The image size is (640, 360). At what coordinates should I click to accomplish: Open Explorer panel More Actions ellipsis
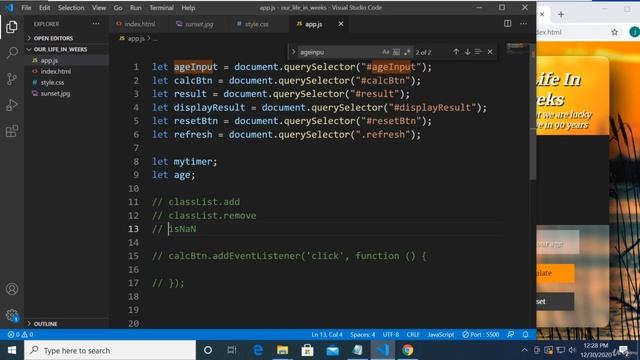point(96,24)
